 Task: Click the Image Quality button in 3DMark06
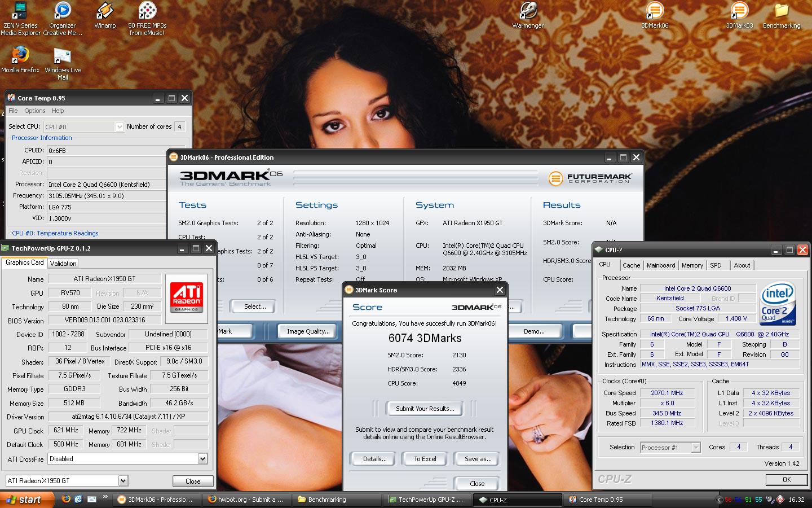pos(308,331)
